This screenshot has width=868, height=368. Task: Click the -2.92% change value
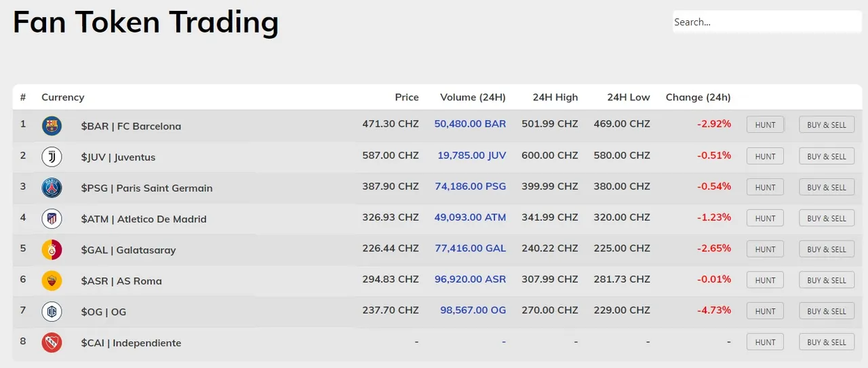714,124
